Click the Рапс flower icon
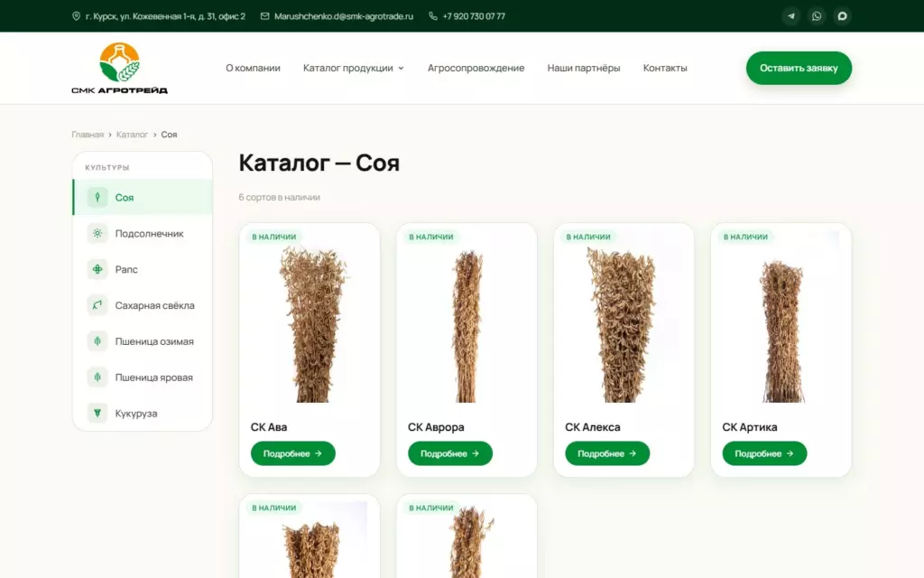This screenshot has width=924, height=578. click(x=97, y=269)
